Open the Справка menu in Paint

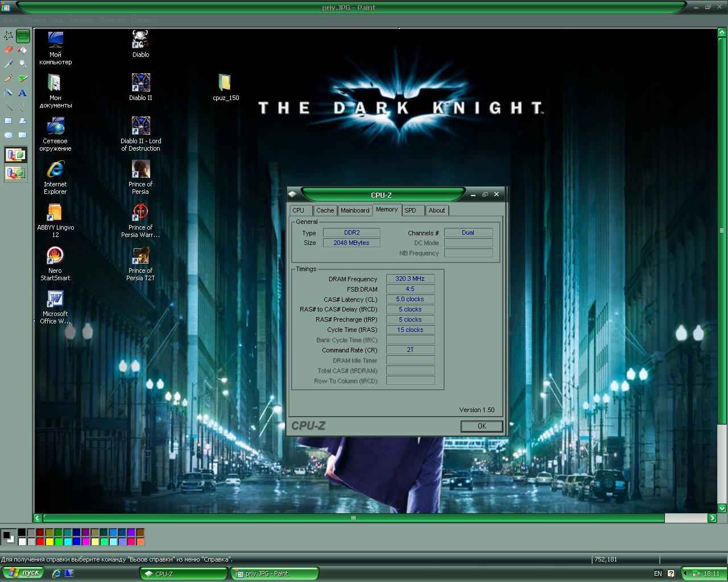(x=143, y=20)
